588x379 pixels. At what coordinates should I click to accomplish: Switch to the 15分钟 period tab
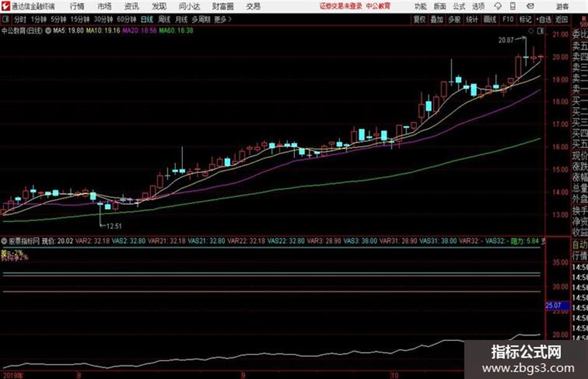coord(80,19)
